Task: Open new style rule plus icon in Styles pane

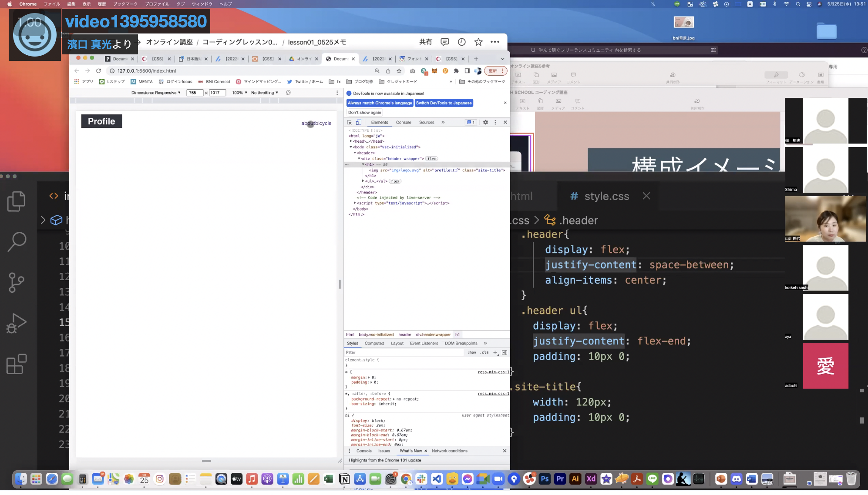Action: [x=495, y=352]
